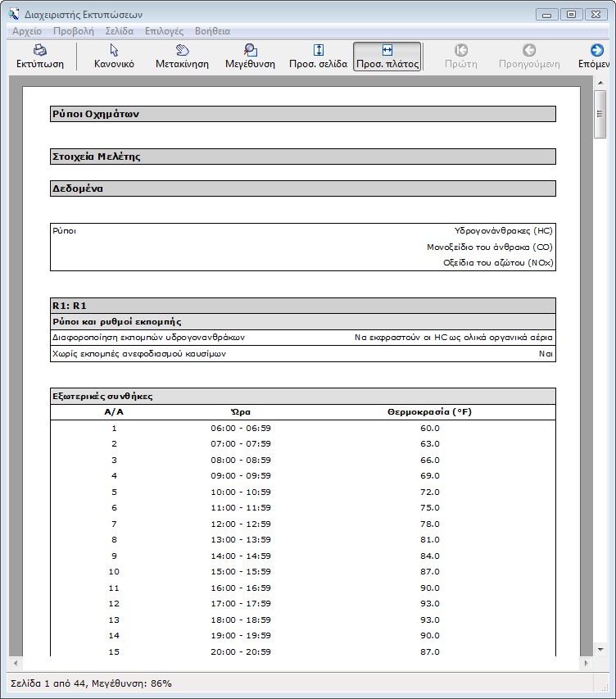Activate the Μετακίνηση hand tool

coord(182,51)
